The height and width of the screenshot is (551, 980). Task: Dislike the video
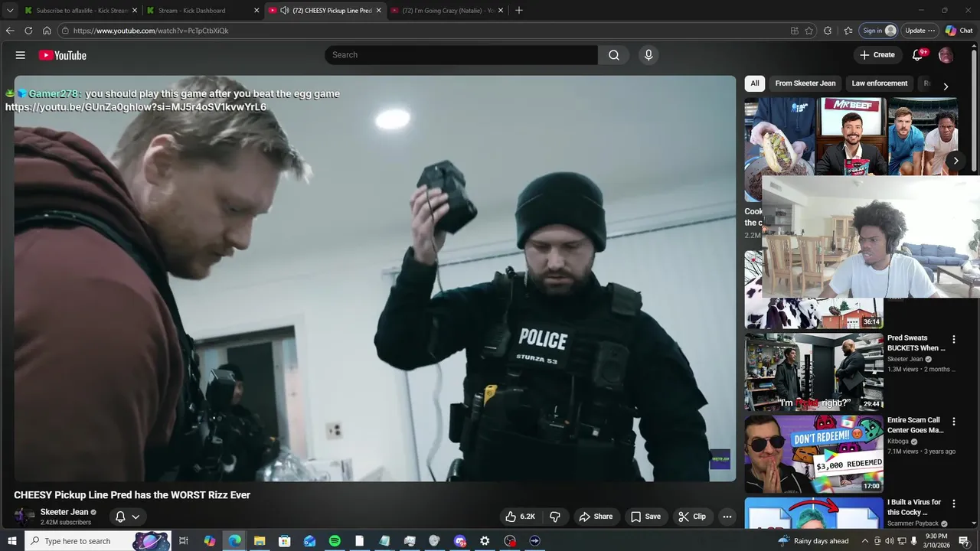point(555,517)
